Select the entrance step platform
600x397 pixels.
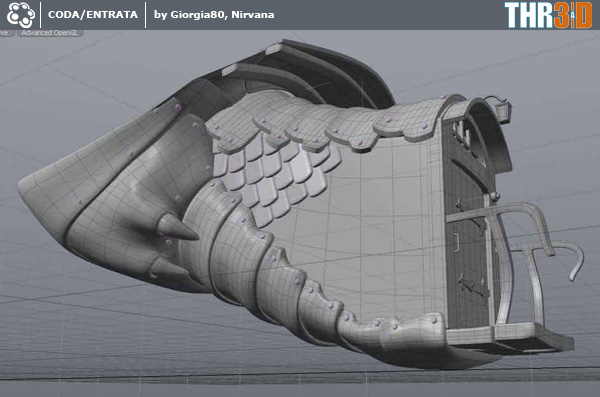(509, 337)
